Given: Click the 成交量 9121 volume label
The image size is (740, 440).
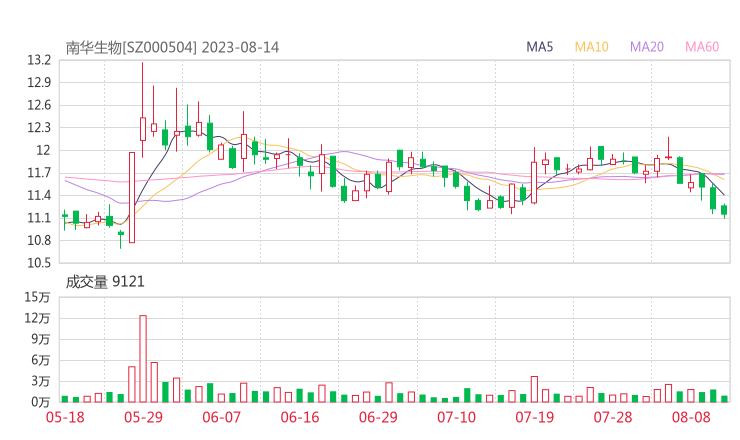Looking at the screenshot, I should [x=105, y=282].
